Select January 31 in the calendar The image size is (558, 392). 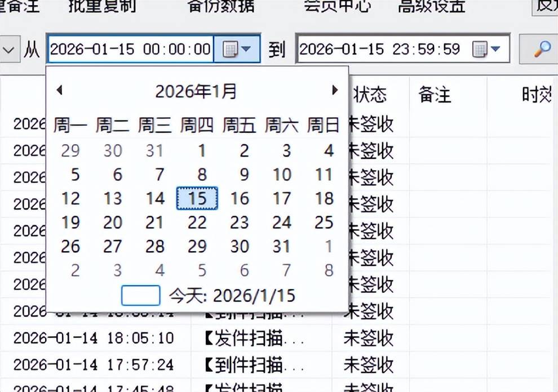(281, 247)
